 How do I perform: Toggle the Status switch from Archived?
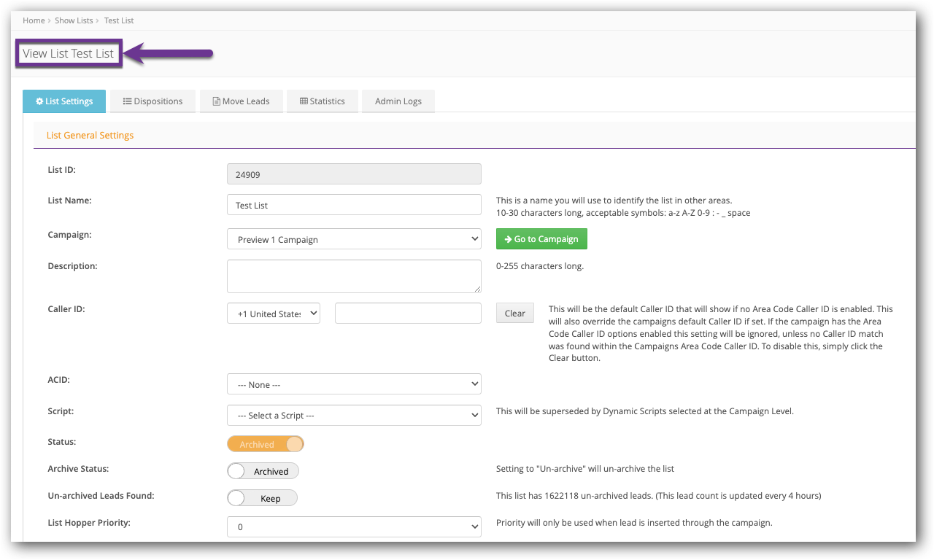pos(266,443)
